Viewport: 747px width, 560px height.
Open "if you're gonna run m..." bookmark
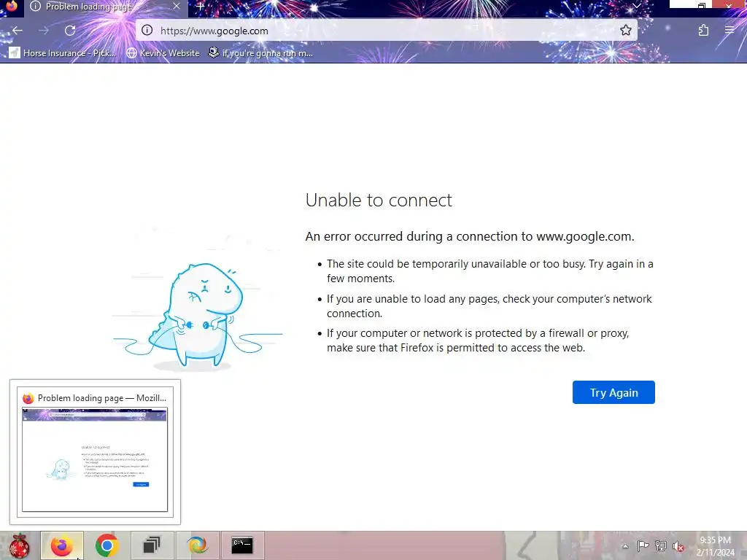tap(260, 52)
